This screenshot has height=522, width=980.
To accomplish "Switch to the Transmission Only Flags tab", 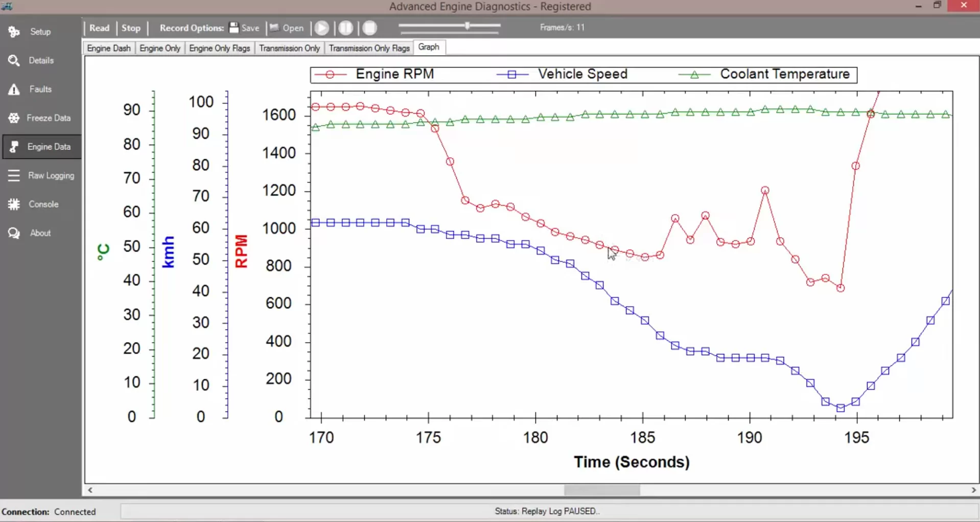I will click(x=369, y=48).
